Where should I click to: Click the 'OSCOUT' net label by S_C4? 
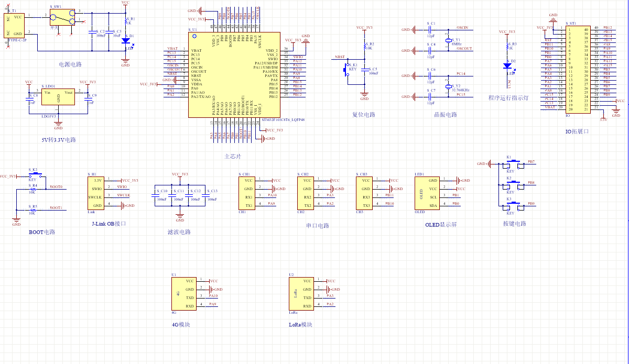(464, 48)
